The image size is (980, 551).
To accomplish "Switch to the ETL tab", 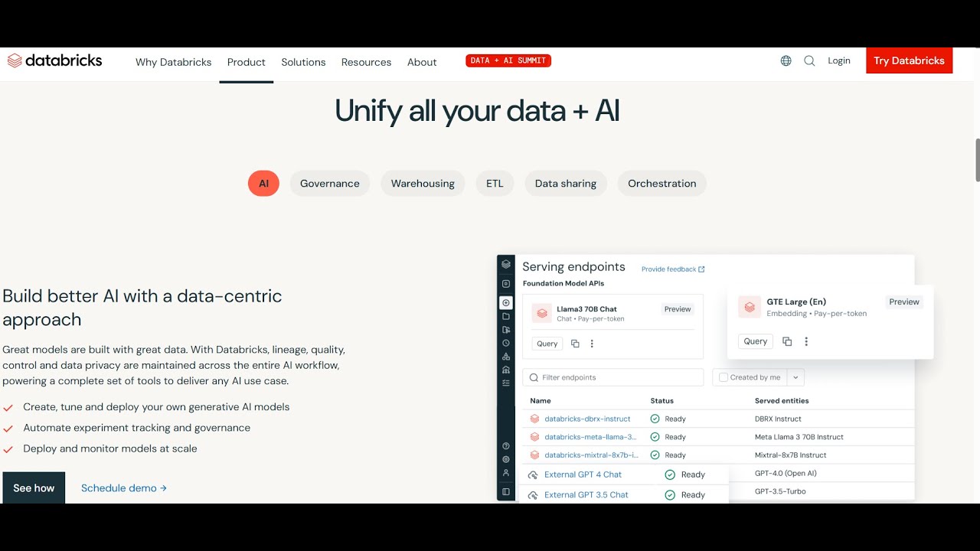I will tap(495, 184).
